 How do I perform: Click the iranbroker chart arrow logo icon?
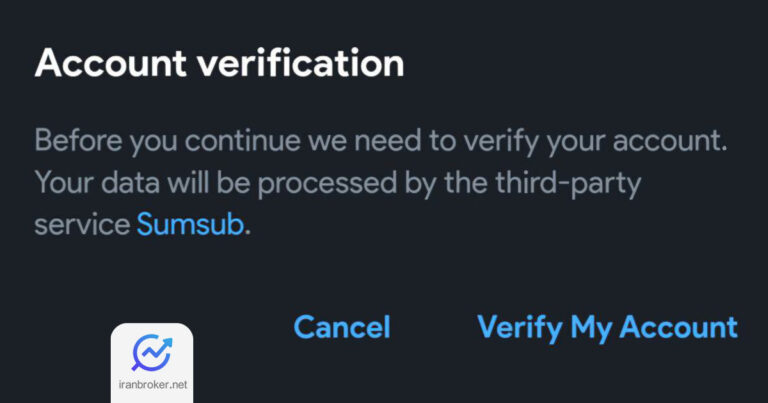(152, 352)
